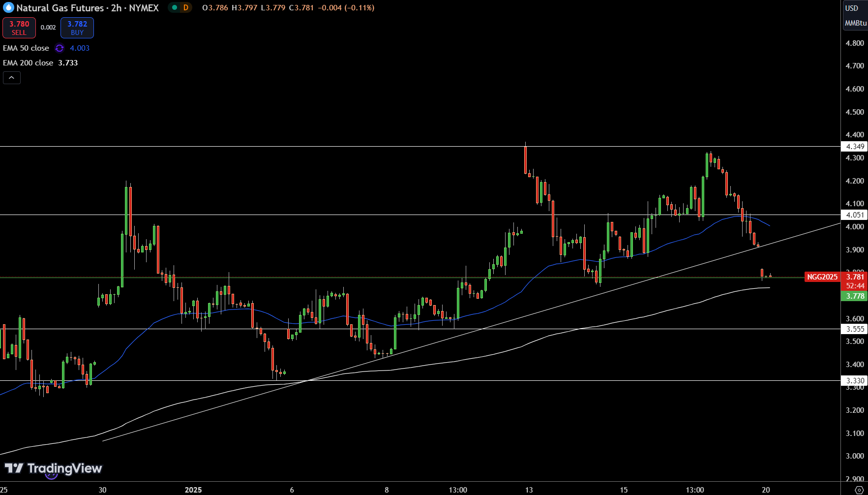Click the 20 date label on time axis
This screenshot has height=495, width=868.
(x=766, y=490)
